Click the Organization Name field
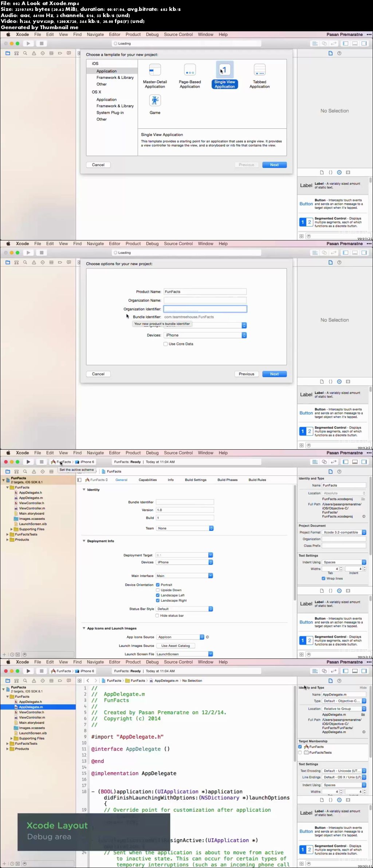The image size is (373, 868). [x=205, y=300]
